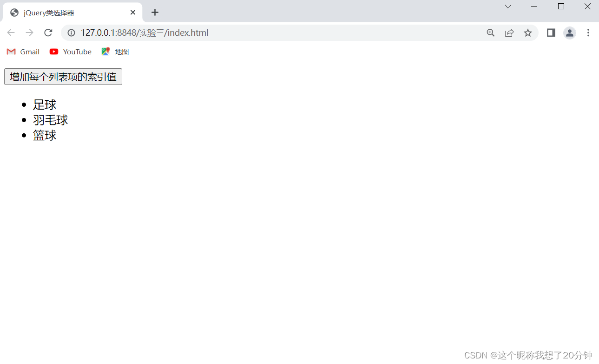Click the 羽毛球 list item
Screen dimensions: 599x364
51,120
